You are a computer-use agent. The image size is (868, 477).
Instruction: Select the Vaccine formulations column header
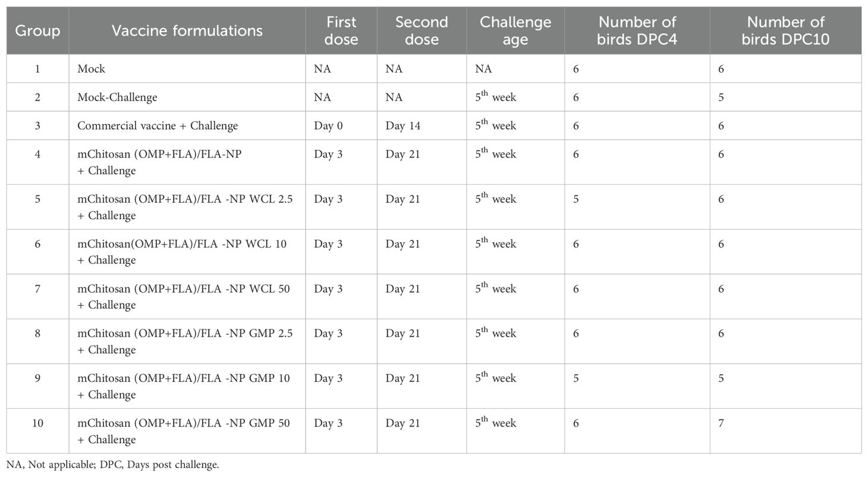(x=187, y=31)
